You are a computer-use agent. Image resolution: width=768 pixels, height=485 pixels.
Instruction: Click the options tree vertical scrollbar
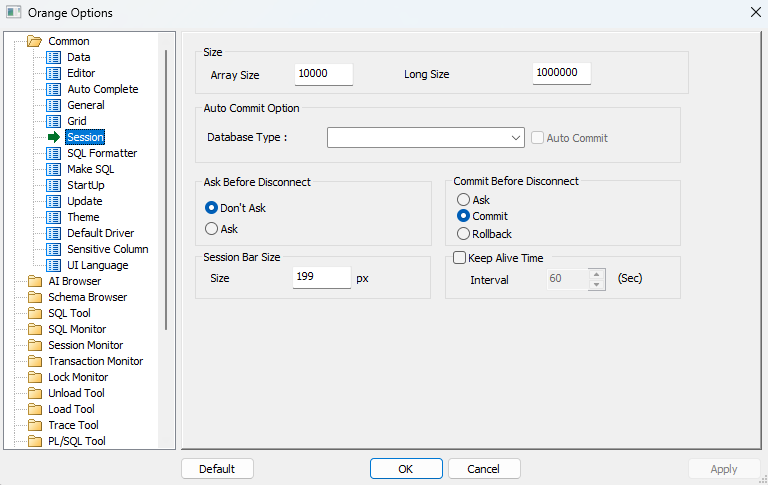click(x=166, y=190)
